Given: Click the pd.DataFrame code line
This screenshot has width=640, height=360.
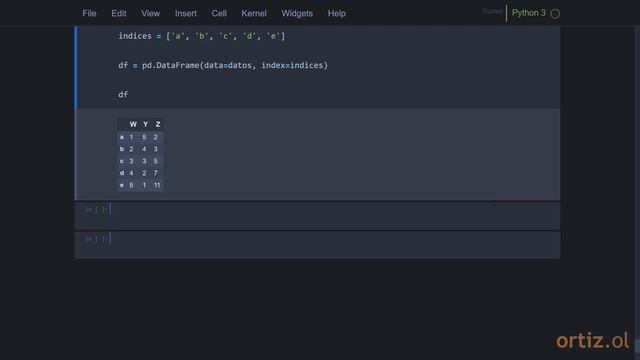Looking at the screenshot, I should (223, 65).
